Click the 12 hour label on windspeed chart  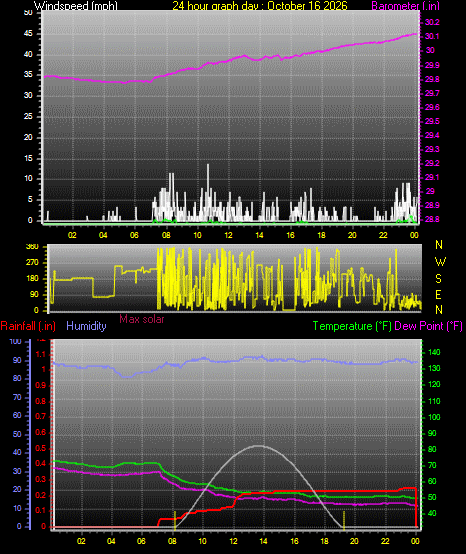pyautogui.click(x=228, y=235)
